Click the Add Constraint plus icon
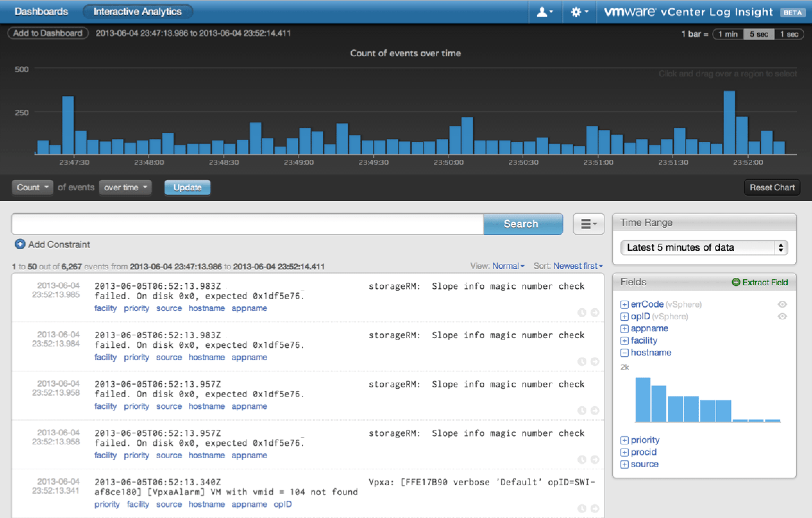This screenshot has height=518, width=812. tap(20, 244)
